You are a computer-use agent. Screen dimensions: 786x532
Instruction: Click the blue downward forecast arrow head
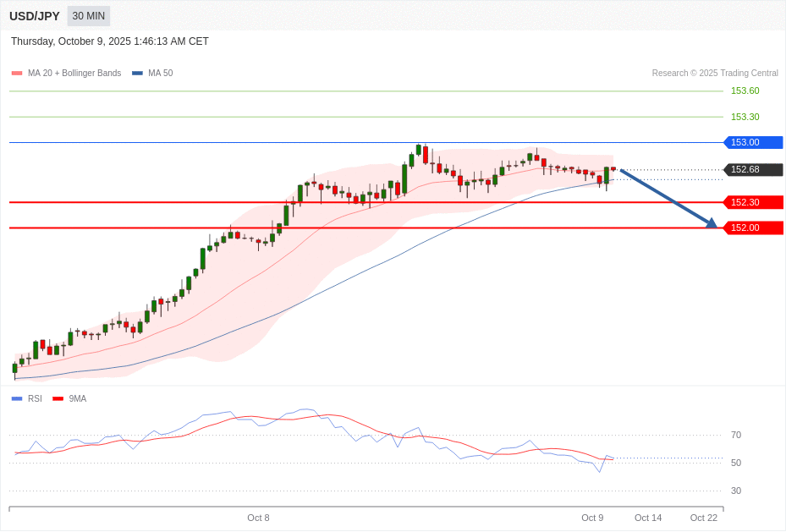coord(712,223)
